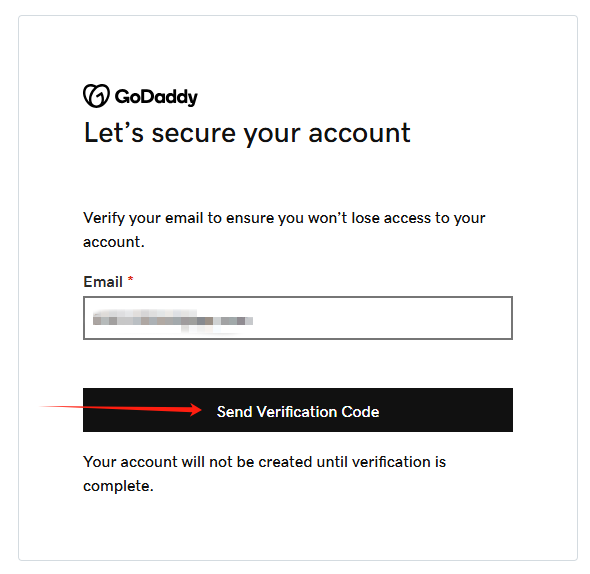Click the word "complete." in the notice
Image resolution: width=590 pixels, height=574 pixels.
[x=118, y=486]
